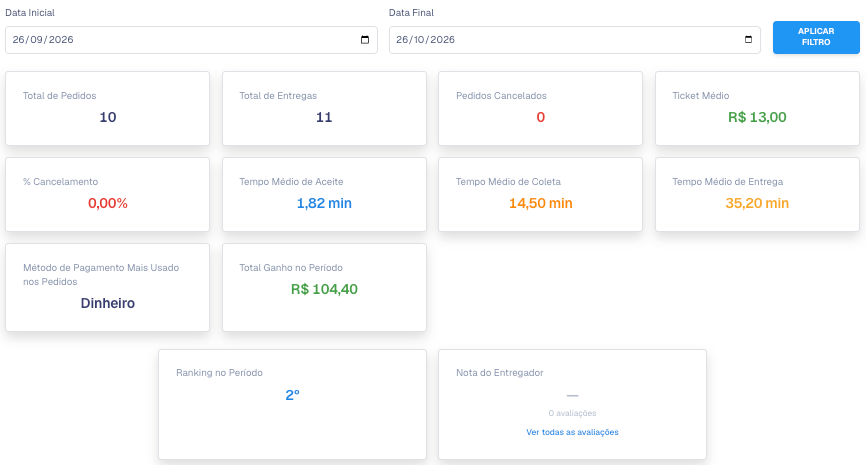Select the % Cancelamento value 0,00%
Screen dimensions: 866x465
[108, 203]
